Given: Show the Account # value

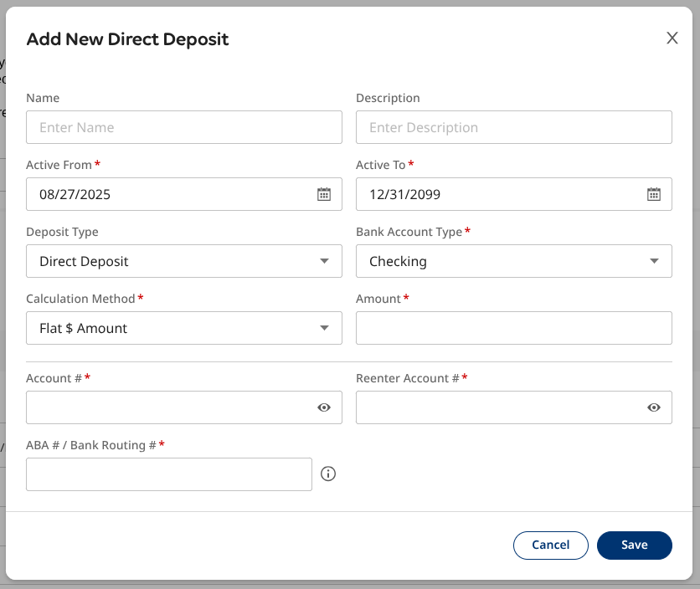Looking at the screenshot, I should [x=324, y=407].
